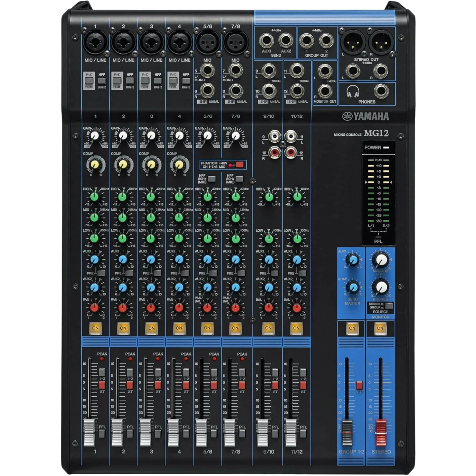Click channel 7/8 PFL button
This screenshot has height=476, width=476.
(242, 434)
